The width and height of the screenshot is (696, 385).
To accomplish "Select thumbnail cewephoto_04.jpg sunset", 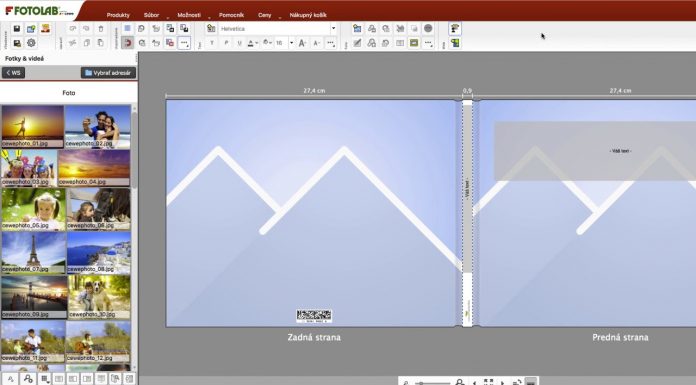I will [94, 167].
